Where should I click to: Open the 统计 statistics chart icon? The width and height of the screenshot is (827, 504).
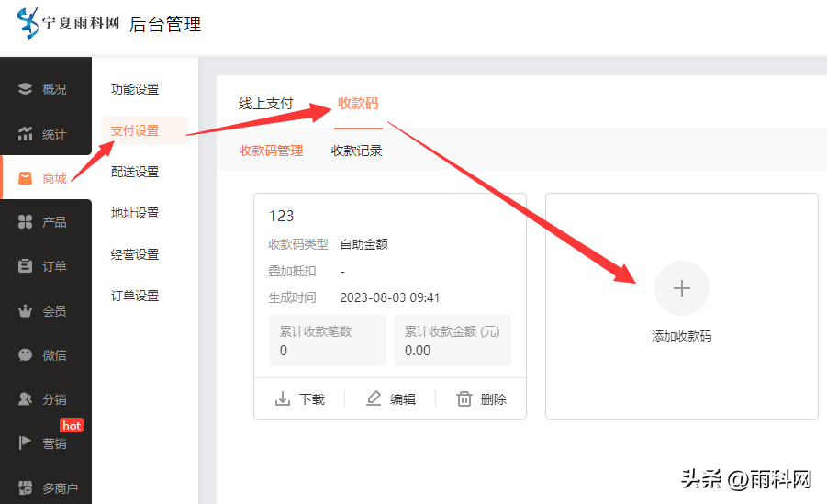tap(25, 134)
